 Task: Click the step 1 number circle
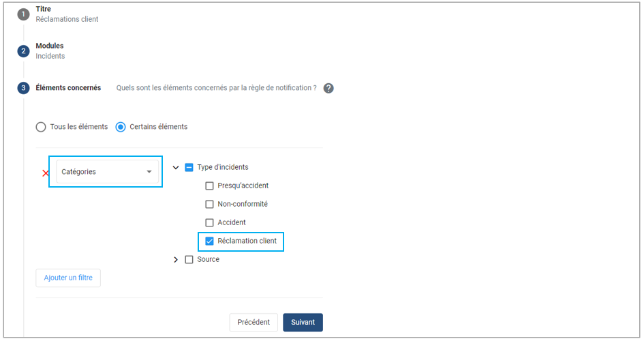click(23, 14)
